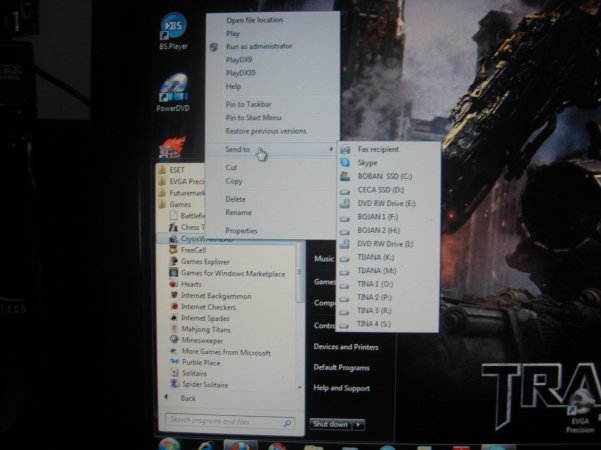Open Music in Start menu right pane
The height and width of the screenshot is (450, 601).
[324, 259]
